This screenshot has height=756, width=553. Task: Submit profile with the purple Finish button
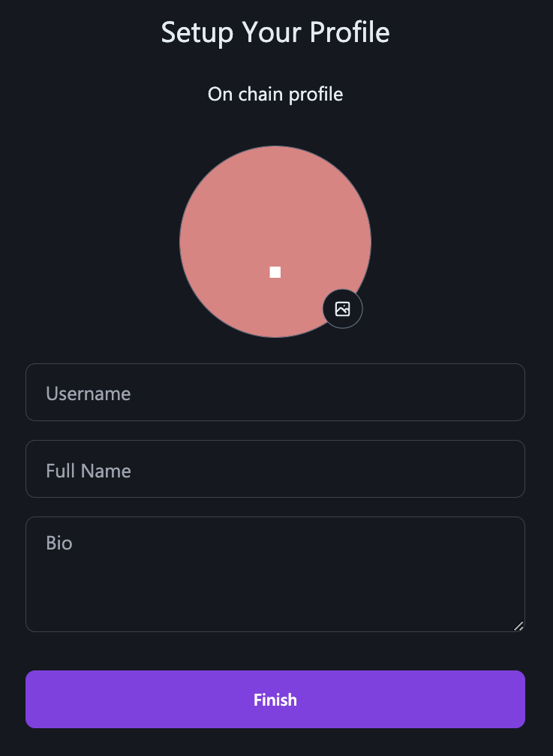pos(275,700)
